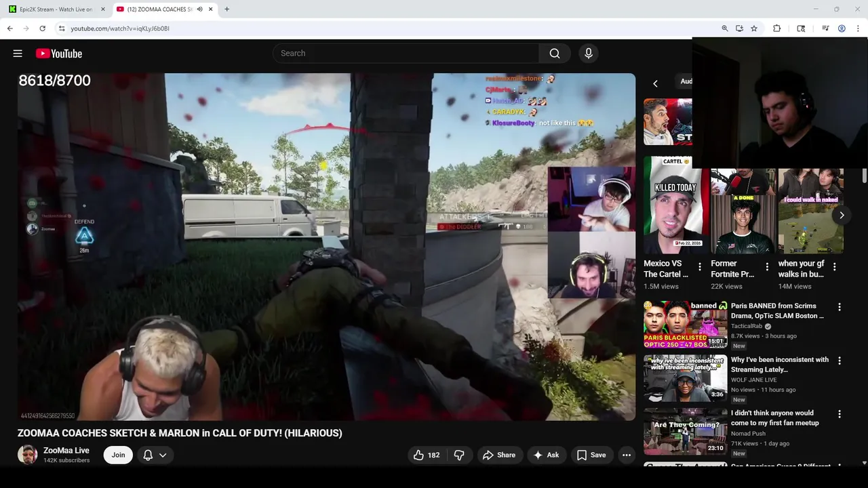View site information icon in address bar

click(62, 28)
